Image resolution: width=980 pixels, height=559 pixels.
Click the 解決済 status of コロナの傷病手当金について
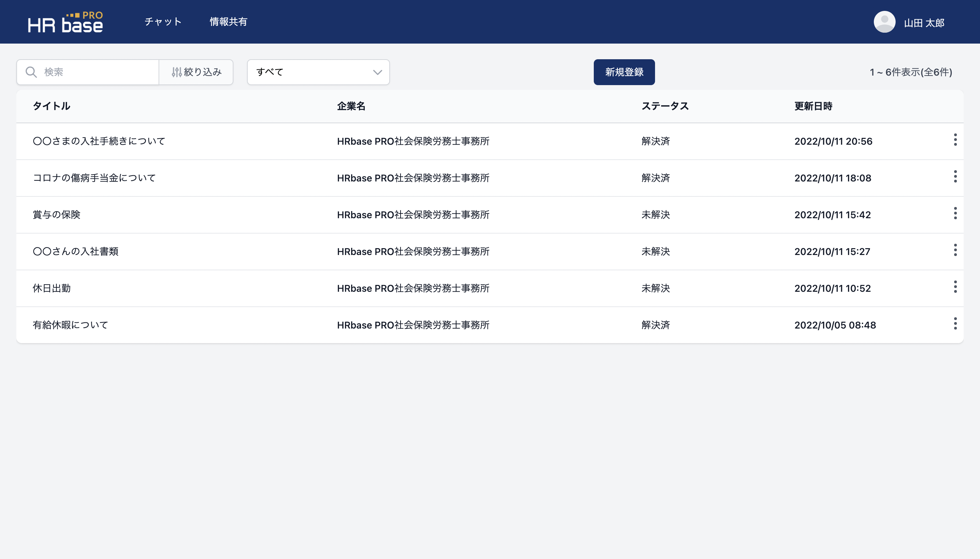(655, 178)
